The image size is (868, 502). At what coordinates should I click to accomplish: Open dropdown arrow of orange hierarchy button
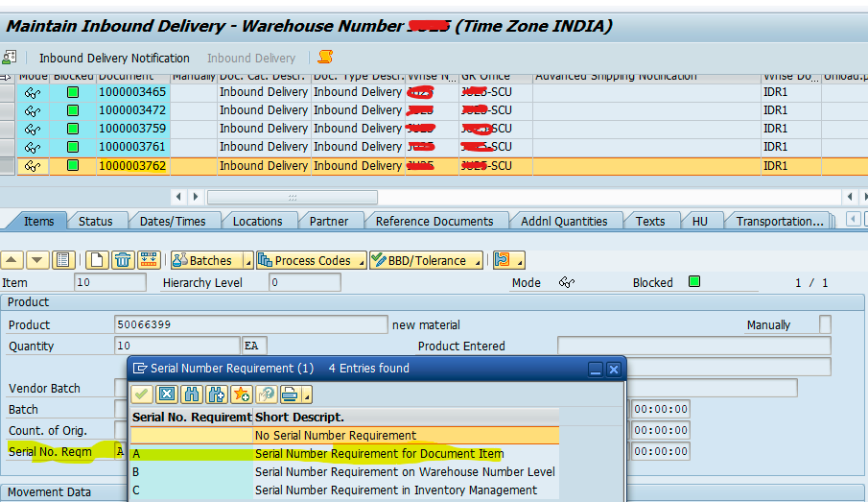pyautogui.click(x=520, y=261)
